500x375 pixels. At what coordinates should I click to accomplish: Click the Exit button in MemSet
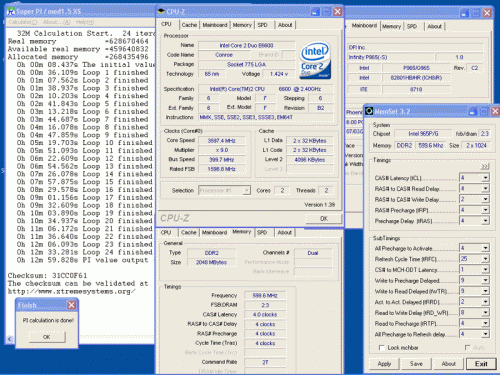(481, 364)
